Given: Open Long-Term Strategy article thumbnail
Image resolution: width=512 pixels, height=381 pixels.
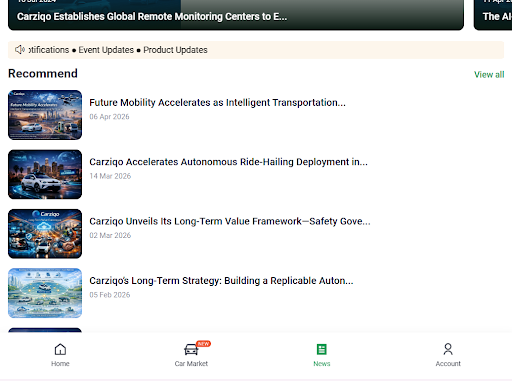Looking at the screenshot, I should [x=45, y=293].
